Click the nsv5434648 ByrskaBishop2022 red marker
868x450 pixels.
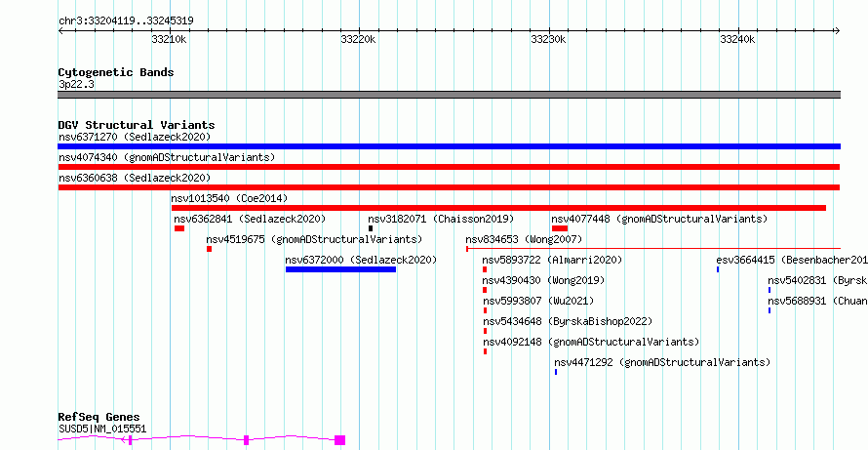point(486,331)
